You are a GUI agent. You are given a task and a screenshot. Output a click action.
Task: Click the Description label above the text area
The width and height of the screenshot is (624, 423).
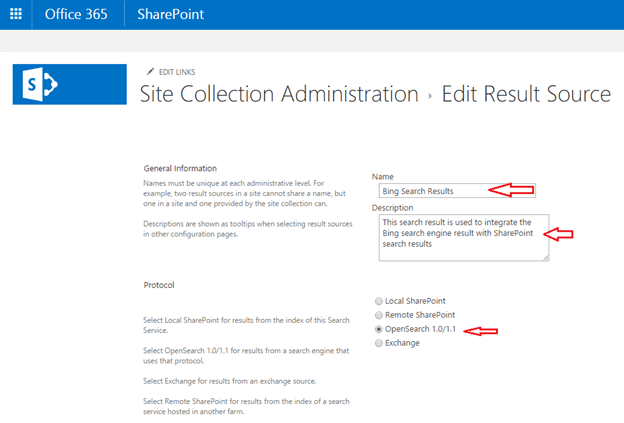(x=392, y=207)
